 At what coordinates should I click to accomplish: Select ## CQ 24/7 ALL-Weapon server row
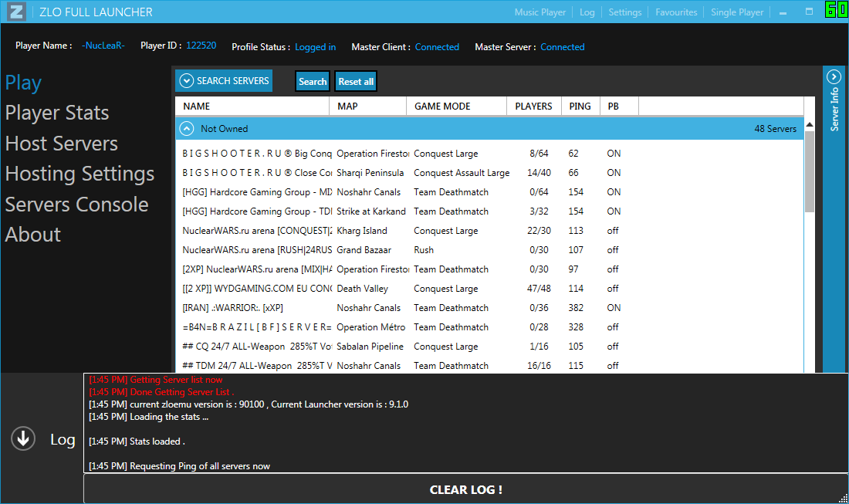[489, 347]
